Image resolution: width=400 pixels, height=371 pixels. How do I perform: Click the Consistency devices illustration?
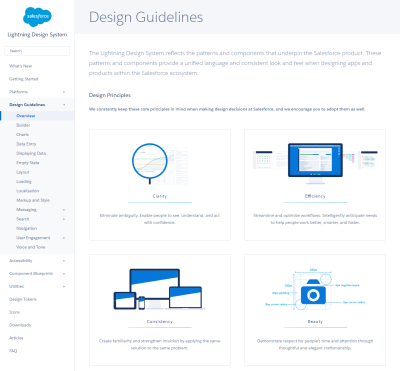click(160, 289)
